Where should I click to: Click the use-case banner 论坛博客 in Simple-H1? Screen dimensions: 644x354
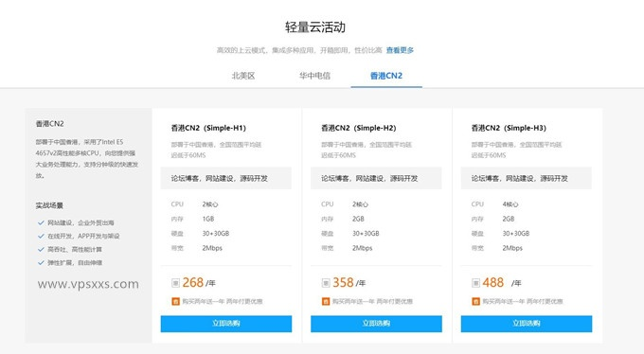(226, 178)
